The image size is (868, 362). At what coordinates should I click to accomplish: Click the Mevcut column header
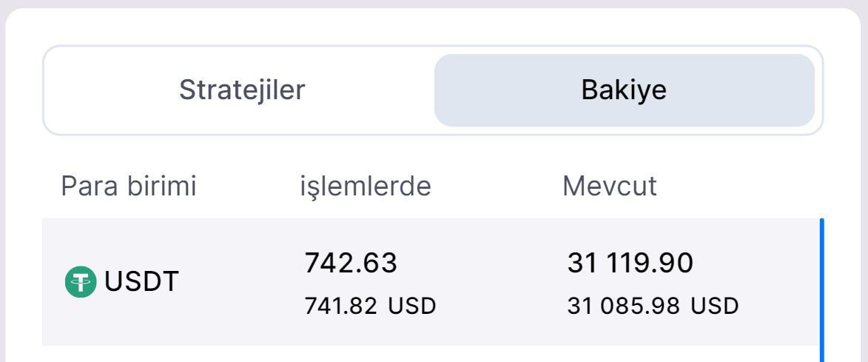coord(610,187)
